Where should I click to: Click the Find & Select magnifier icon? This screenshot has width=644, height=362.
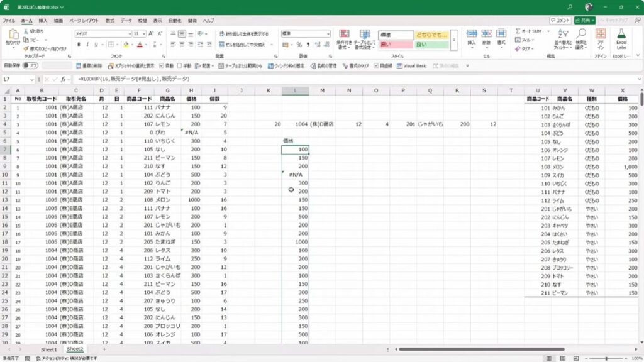point(580,35)
